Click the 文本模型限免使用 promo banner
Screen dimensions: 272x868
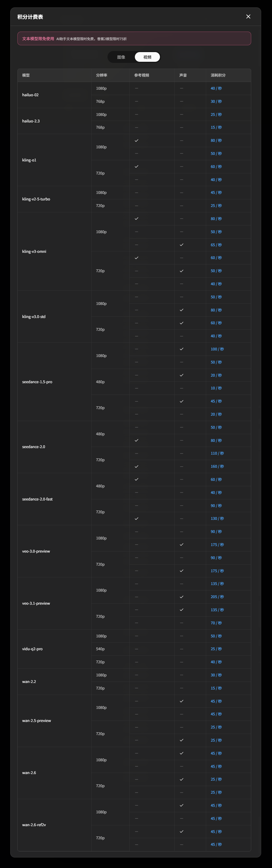coord(134,38)
